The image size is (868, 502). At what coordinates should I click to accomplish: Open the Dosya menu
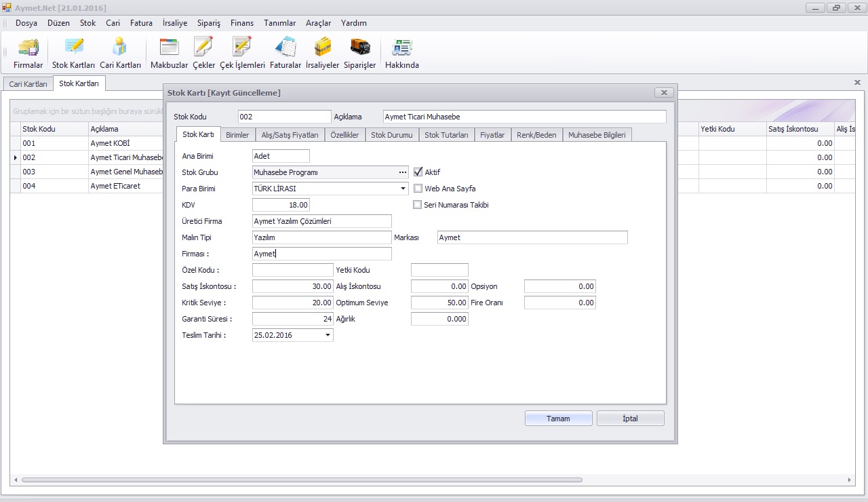click(26, 23)
